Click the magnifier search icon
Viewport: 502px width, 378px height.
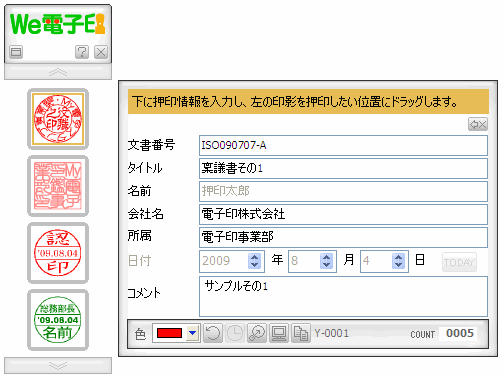[x=257, y=333]
